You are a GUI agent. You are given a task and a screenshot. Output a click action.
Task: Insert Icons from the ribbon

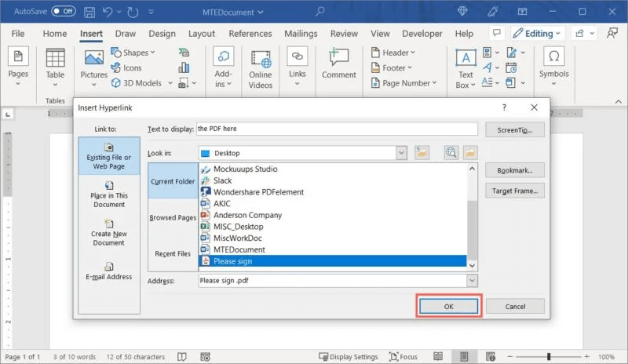pyautogui.click(x=126, y=67)
